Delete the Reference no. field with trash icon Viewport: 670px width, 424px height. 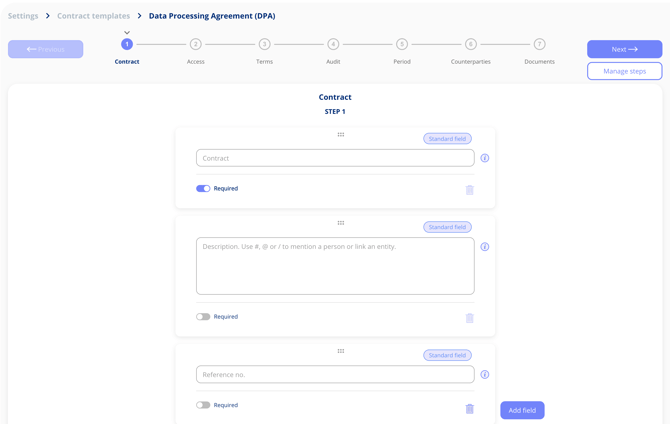tap(470, 409)
